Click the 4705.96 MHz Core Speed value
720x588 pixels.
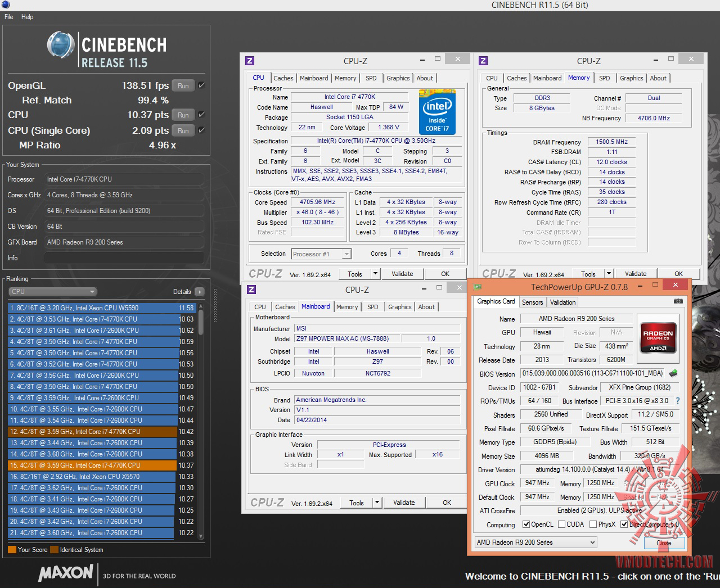[x=318, y=202]
